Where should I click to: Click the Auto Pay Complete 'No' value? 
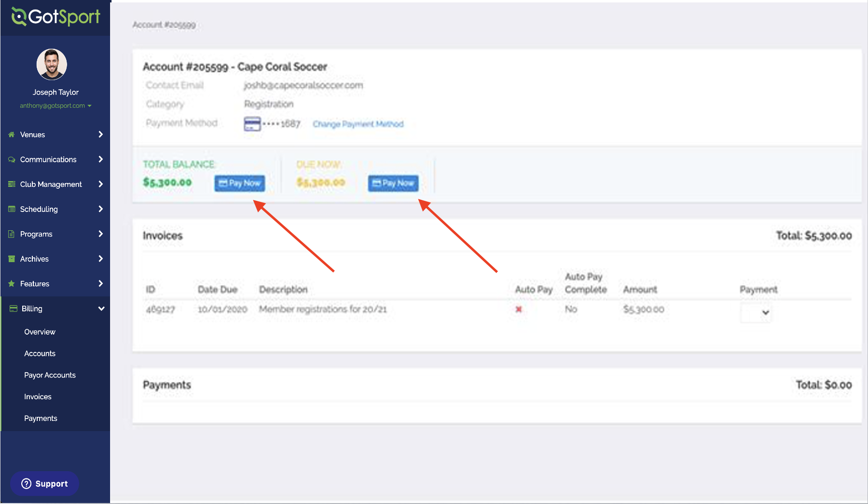[x=571, y=309]
